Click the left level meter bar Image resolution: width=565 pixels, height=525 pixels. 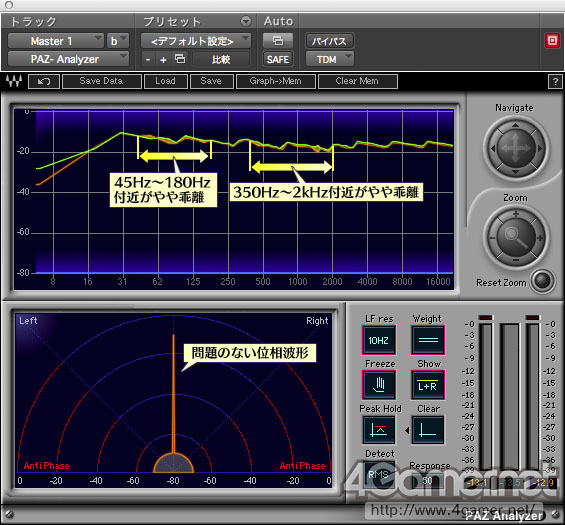click(485, 396)
